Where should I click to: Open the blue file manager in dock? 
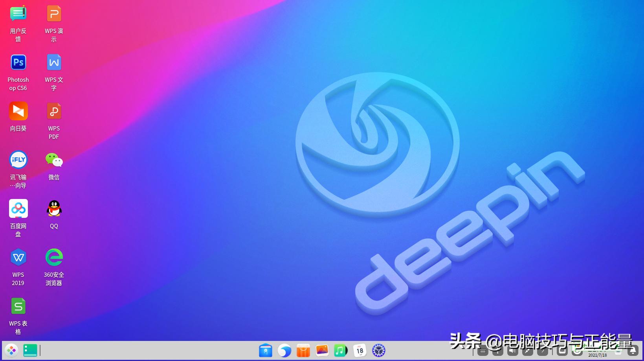pyautogui.click(x=266, y=350)
